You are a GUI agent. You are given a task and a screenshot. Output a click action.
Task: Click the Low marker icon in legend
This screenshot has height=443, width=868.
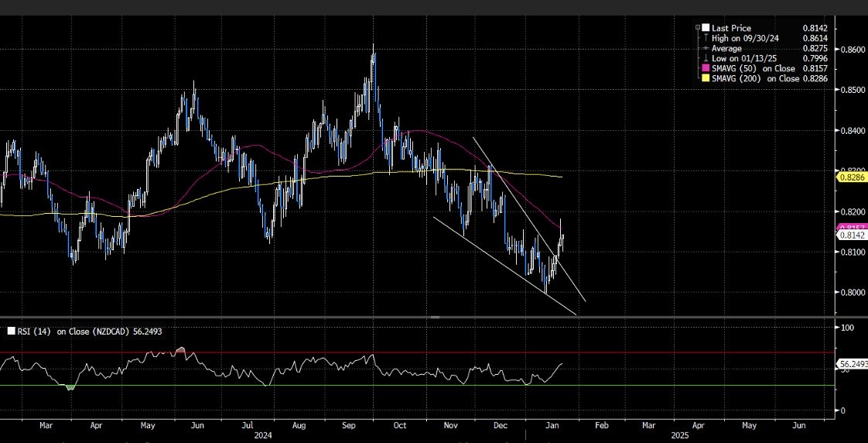click(x=706, y=58)
